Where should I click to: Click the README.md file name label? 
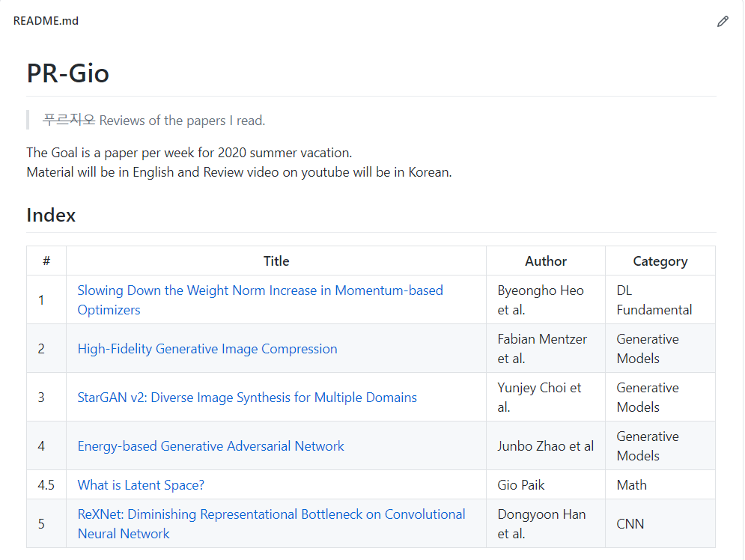[46, 21]
